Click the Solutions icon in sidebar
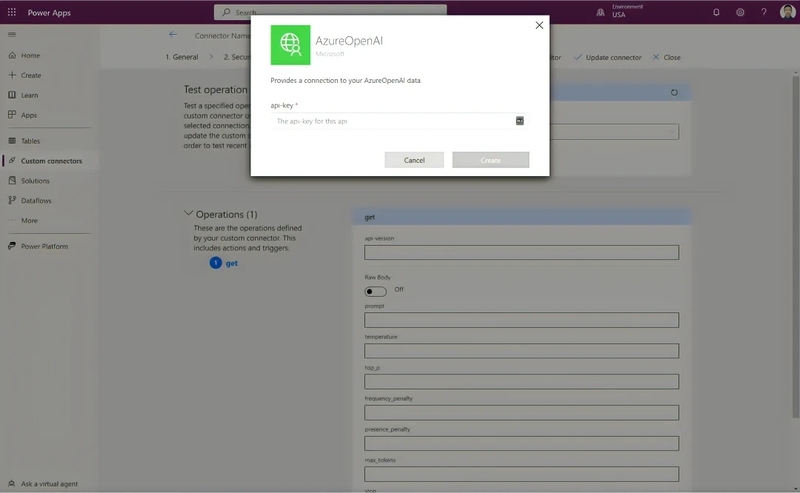This screenshot has width=800, height=493. click(x=12, y=180)
